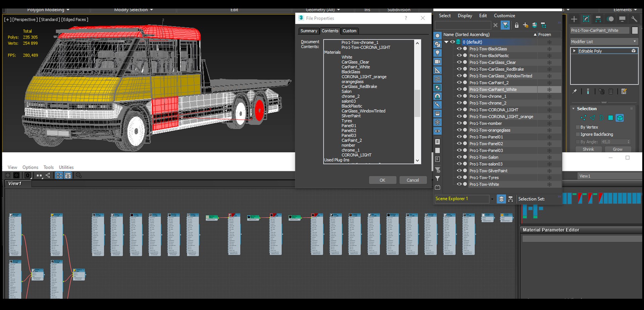Select Edge sub-object level icon
This screenshot has width=644, height=310.
pyautogui.click(x=592, y=118)
